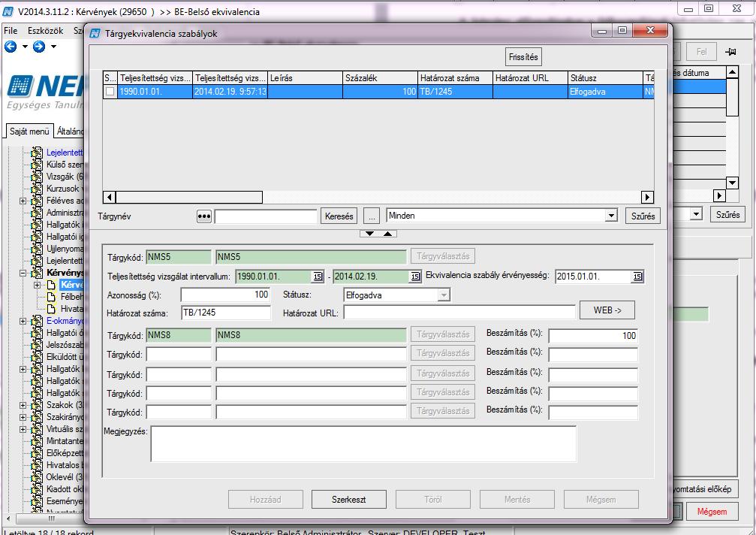Click the Vizsgák tree node icon

pyautogui.click(x=37, y=177)
